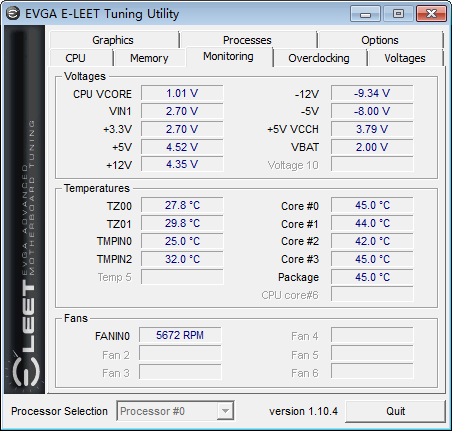Click the Core #1 temperature 44.0 °C

coord(372,223)
